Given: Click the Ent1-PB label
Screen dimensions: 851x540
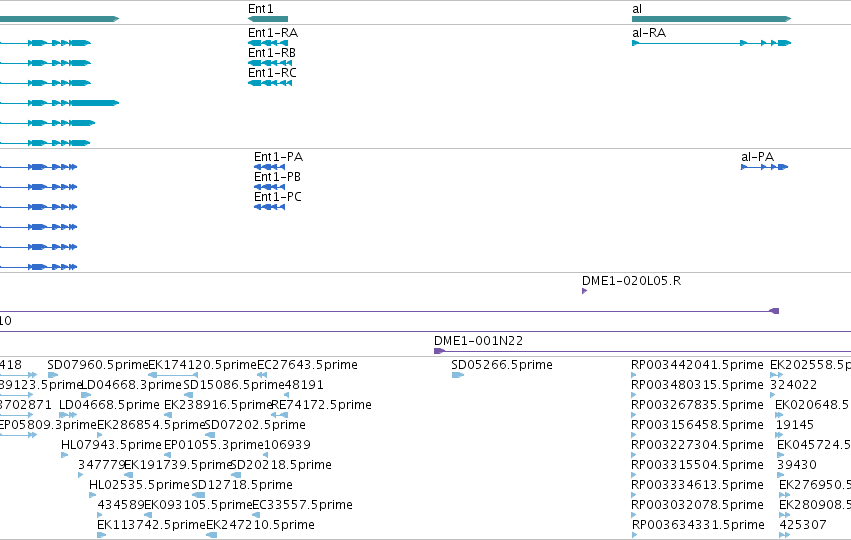Looking at the screenshot, I should click(x=277, y=177).
